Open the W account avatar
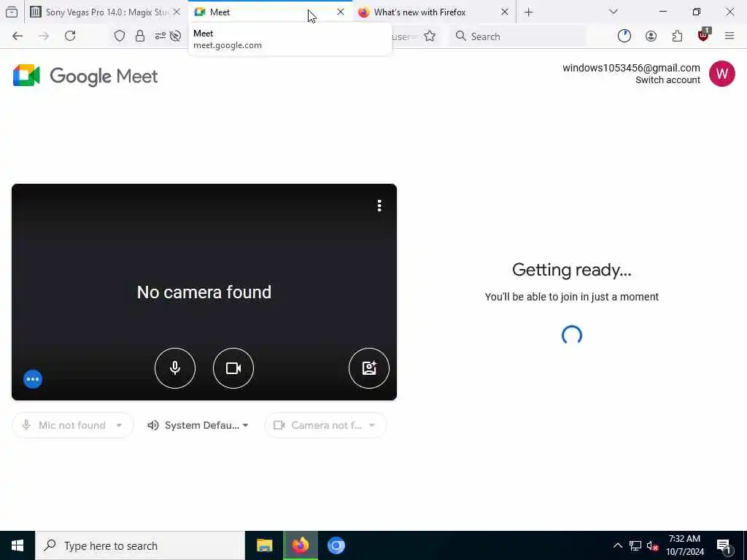 [x=721, y=74]
